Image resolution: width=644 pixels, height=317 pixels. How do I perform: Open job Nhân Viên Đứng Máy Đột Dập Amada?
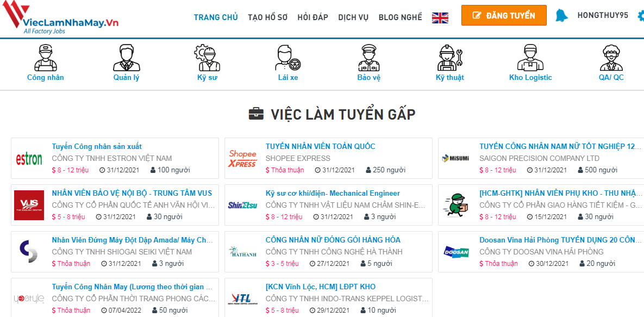[x=132, y=240]
